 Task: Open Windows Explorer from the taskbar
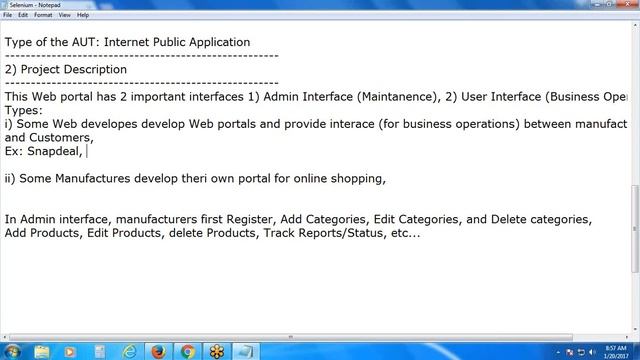click(x=42, y=352)
